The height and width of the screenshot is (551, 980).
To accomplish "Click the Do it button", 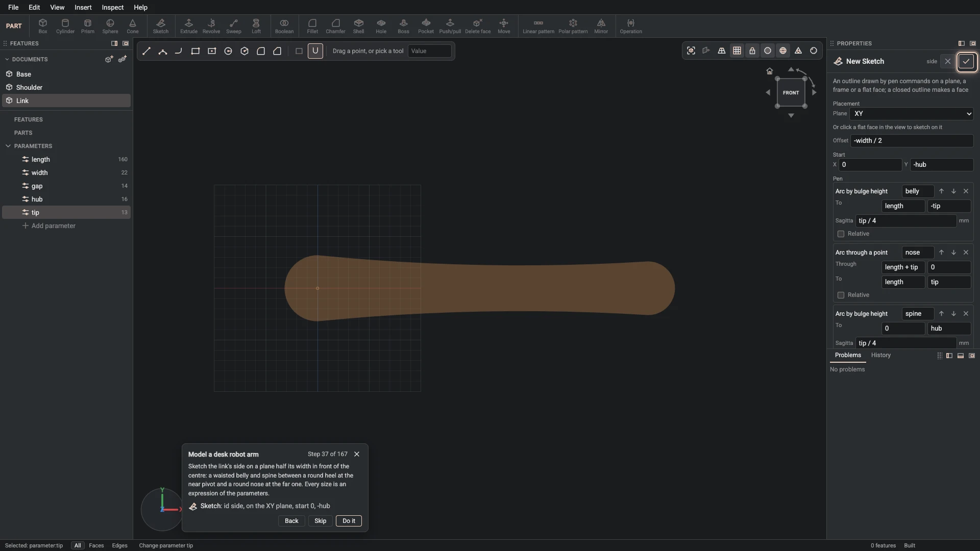I will (349, 521).
